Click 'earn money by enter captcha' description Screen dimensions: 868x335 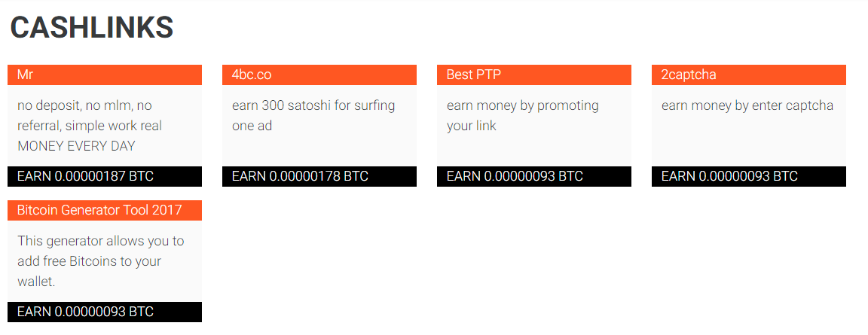coord(747,105)
